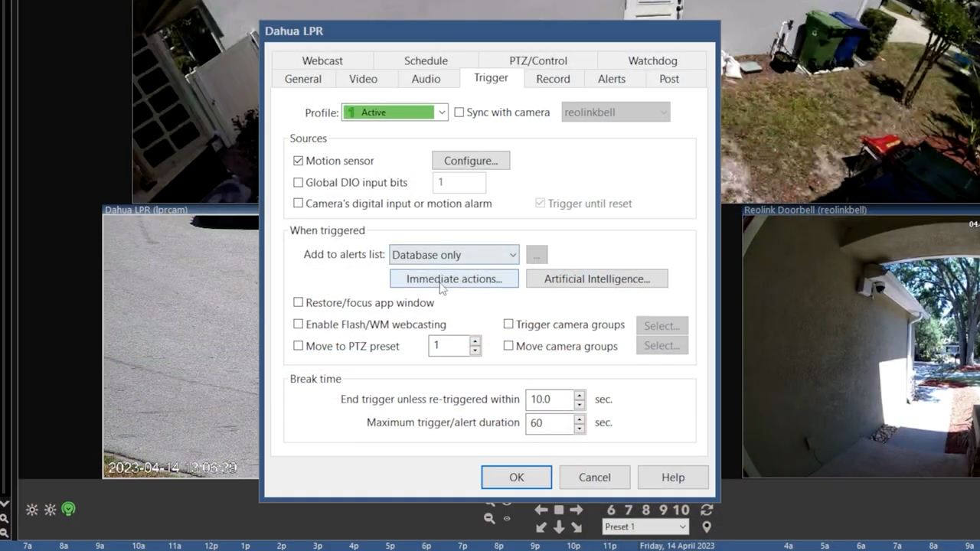Decrease Maximum trigger/alert duration
The height and width of the screenshot is (551, 980).
pyautogui.click(x=580, y=427)
